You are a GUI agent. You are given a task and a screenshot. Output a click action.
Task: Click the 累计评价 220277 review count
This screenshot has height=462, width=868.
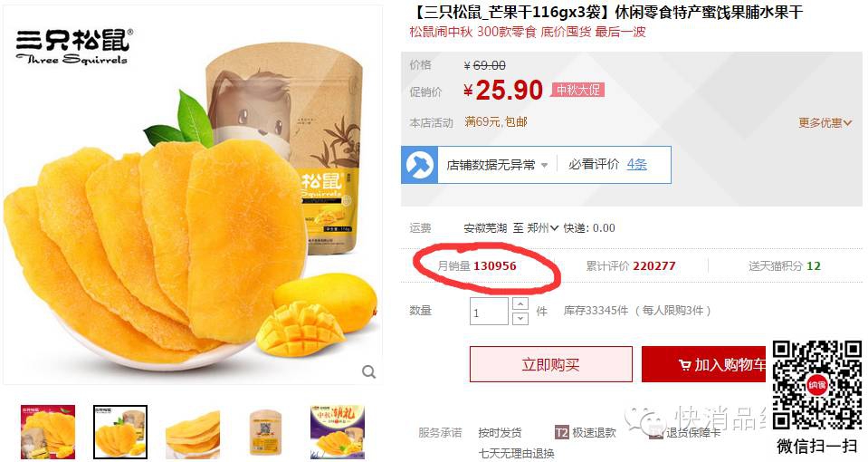pyautogui.click(x=631, y=266)
